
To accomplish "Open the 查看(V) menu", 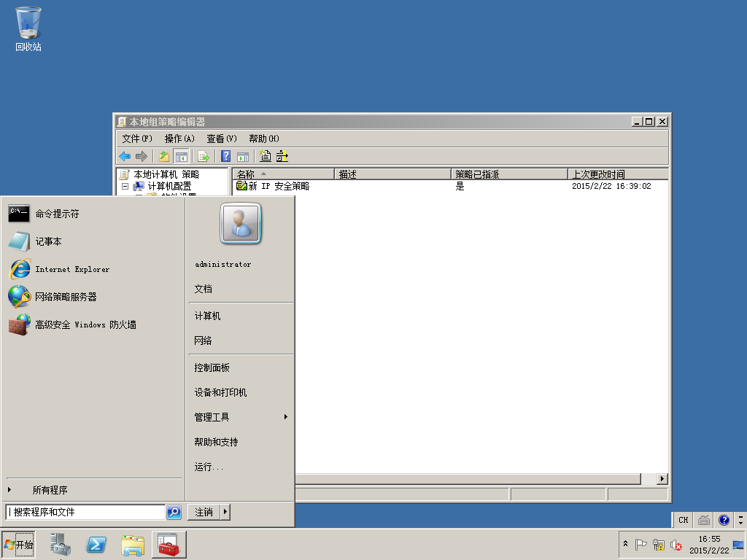I will pyautogui.click(x=222, y=139).
